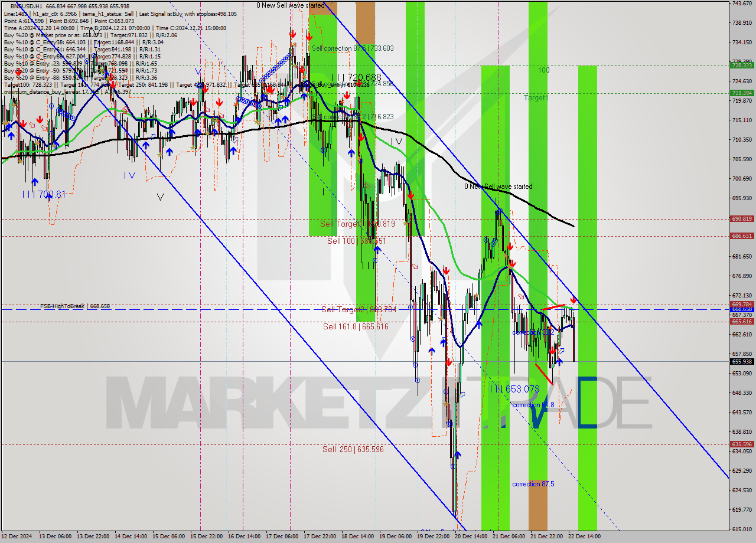Viewport: 756px width, 543px height.
Task: Click the '17 Dec 22:00' time axis label
Action: pos(320,537)
